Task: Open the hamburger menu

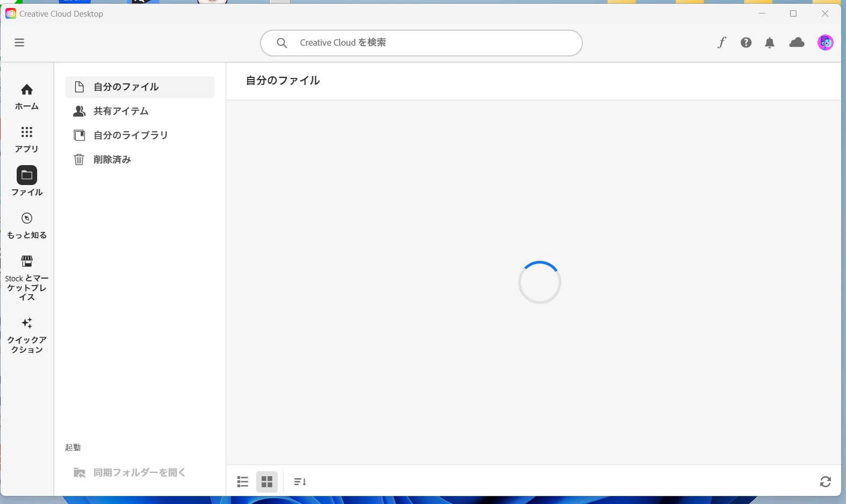Action: point(19,42)
